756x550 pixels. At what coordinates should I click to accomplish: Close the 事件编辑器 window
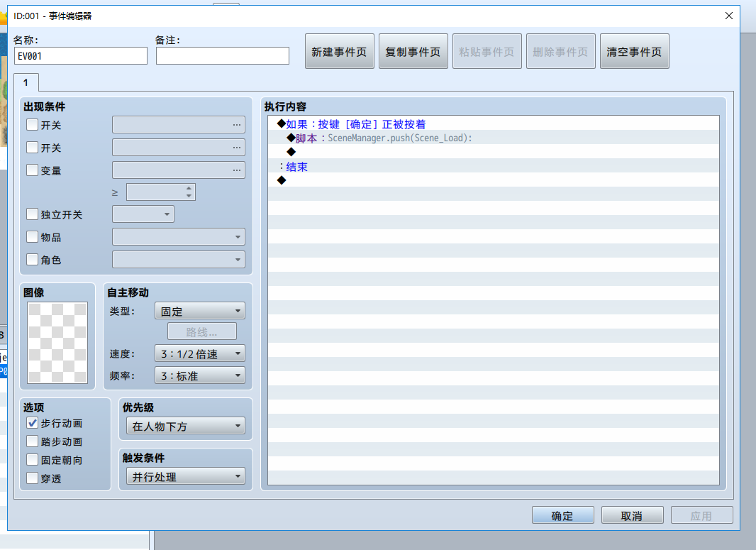(x=729, y=16)
